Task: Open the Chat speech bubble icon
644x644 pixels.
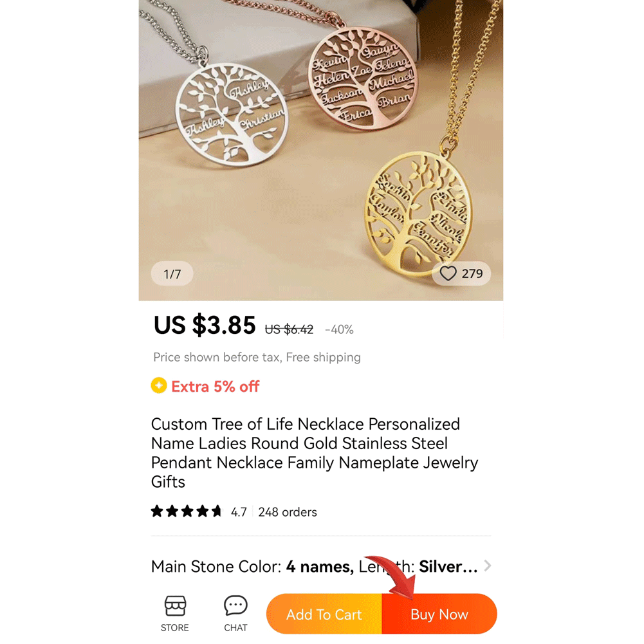Action: point(235,606)
